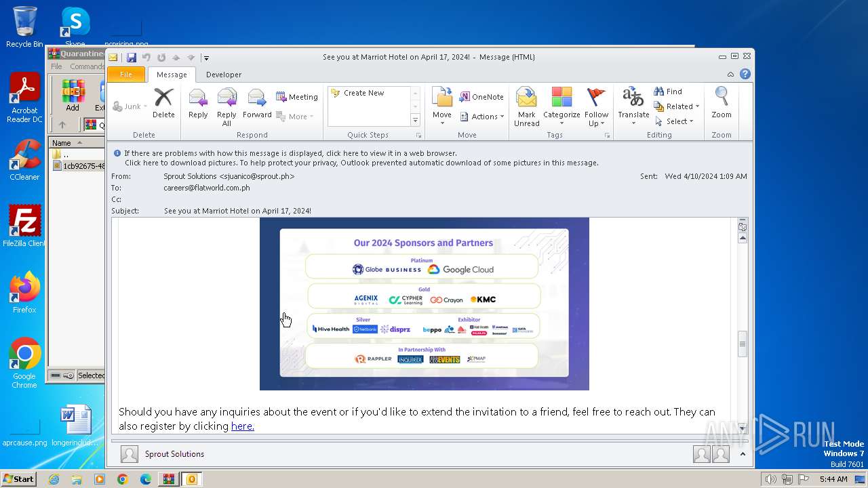Open the Categorize color menu
Viewport: 868px width, 488px height.
tap(561, 107)
